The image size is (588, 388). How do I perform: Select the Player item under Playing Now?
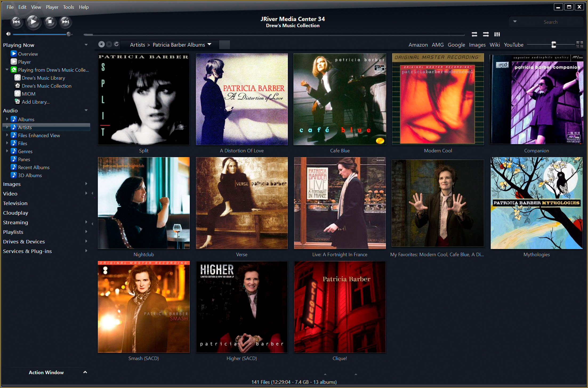24,62
